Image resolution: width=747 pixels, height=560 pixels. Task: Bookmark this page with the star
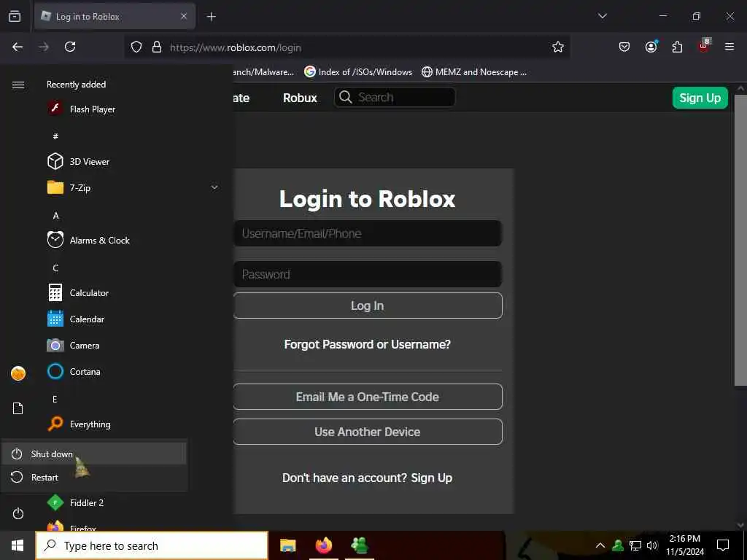(558, 47)
